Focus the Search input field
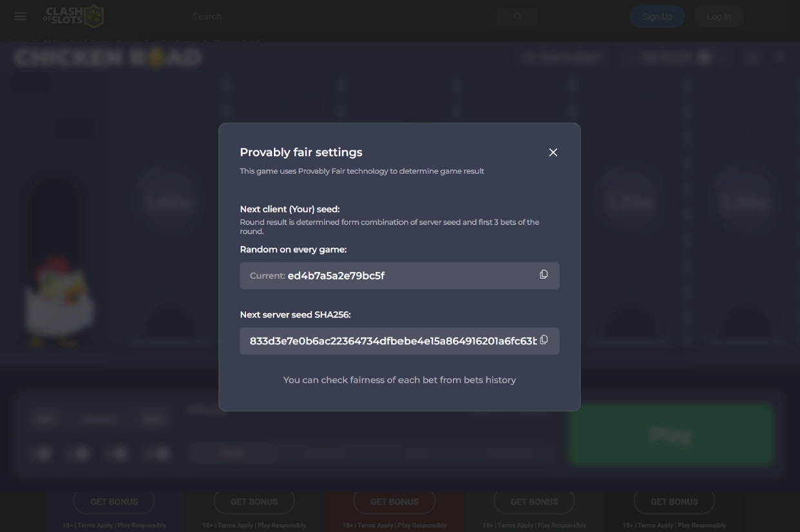This screenshot has width=800, height=532. (x=341, y=17)
